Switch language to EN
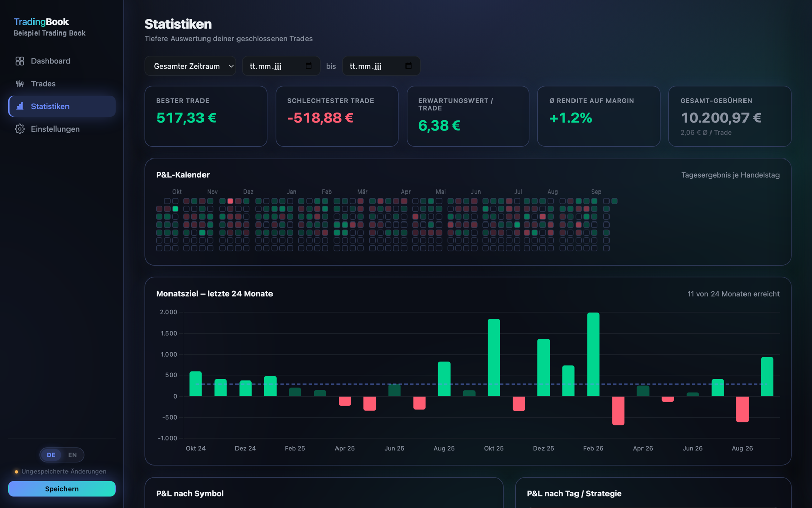This screenshot has height=508, width=812. [x=73, y=455]
